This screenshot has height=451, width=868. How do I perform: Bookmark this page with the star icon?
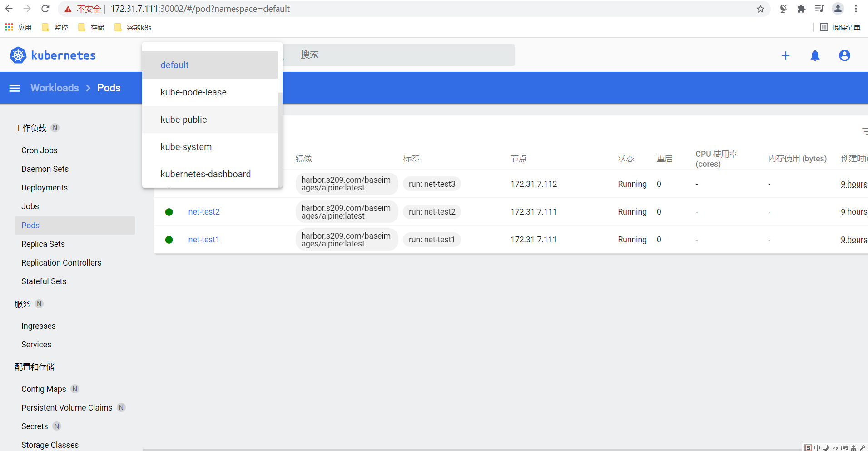pos(760,9)
